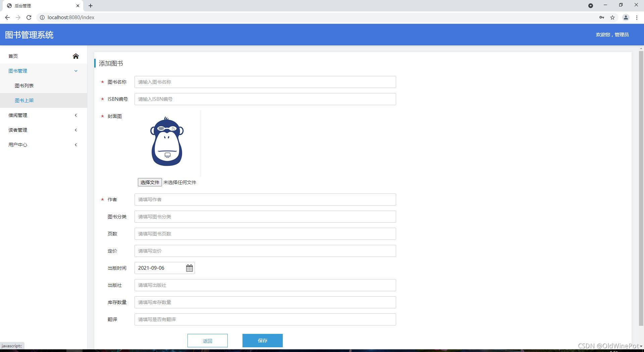View site information icon in address bar
Viewport: 644px width, 352px height.
[42, 17]
